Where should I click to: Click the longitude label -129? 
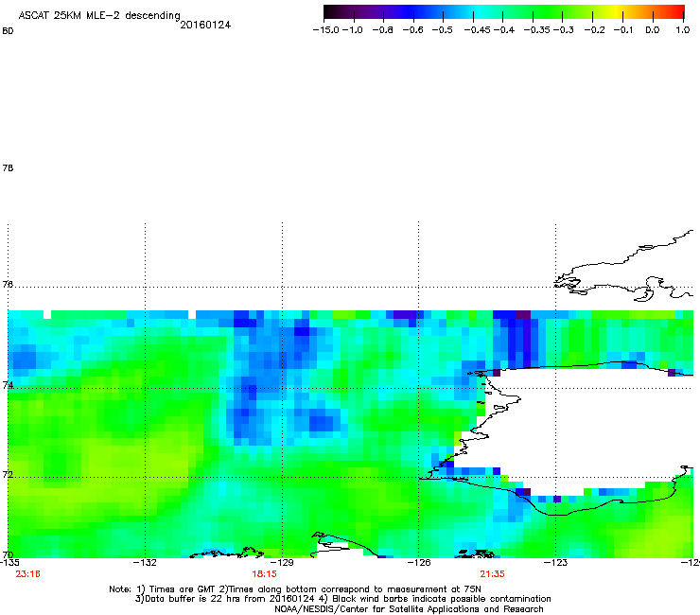click(x=282, y=563)
